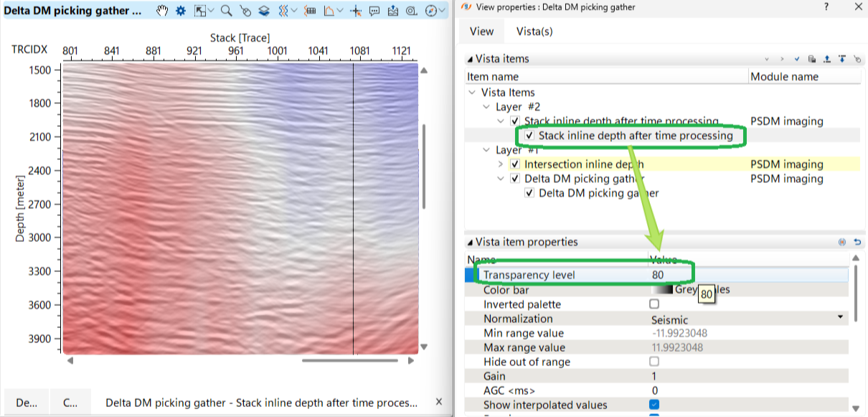Click the Greyscales color bar swatch
This screenshot has width=868, height=417.
tap(662, 290)
